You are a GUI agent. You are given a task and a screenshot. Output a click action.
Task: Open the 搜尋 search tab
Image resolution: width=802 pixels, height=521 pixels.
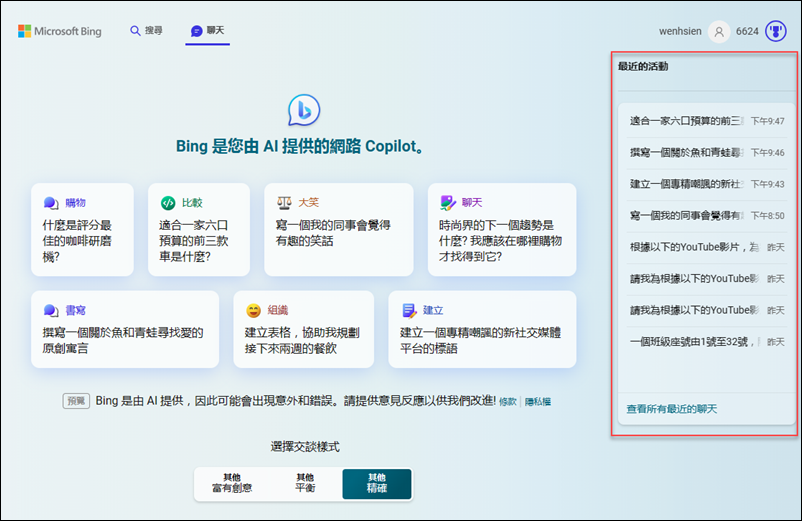tap(146, 31)
